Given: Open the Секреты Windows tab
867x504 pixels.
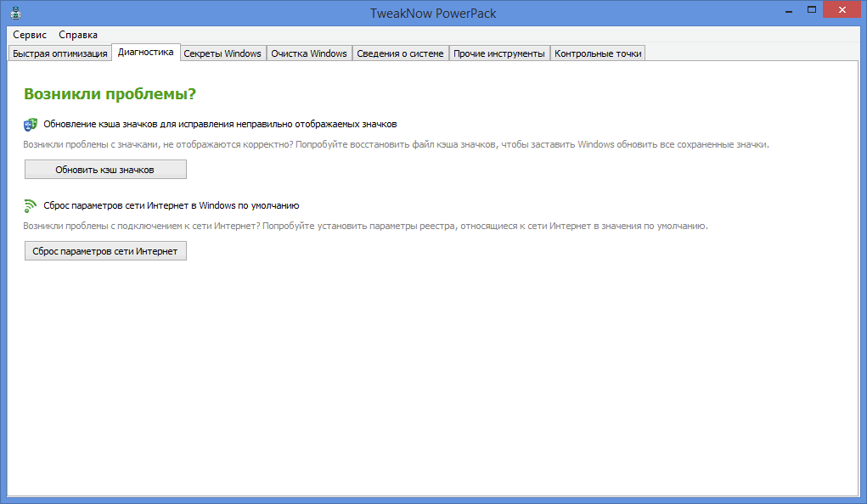Looking at the screenshot, I should pyautogui.click(x=222, y=53).
